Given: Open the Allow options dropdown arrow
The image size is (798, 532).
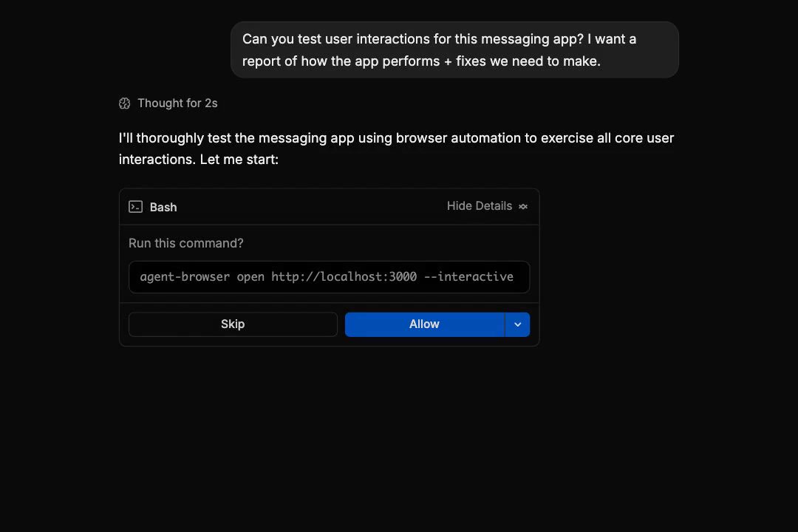Looking at the screenshot, I should coord(517,324).
